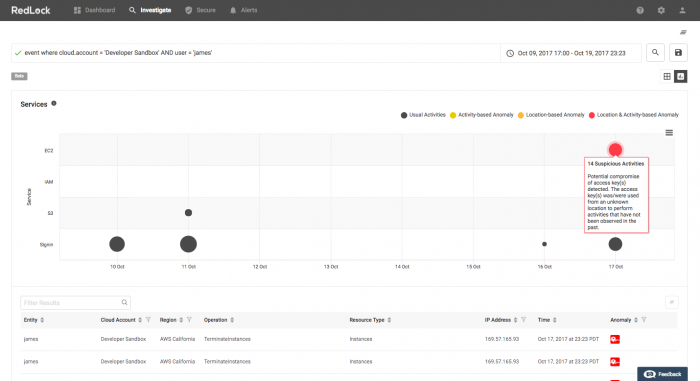
Task: Click the large Signin bubble on 11 Oct
Action: (x=188, y=244)
